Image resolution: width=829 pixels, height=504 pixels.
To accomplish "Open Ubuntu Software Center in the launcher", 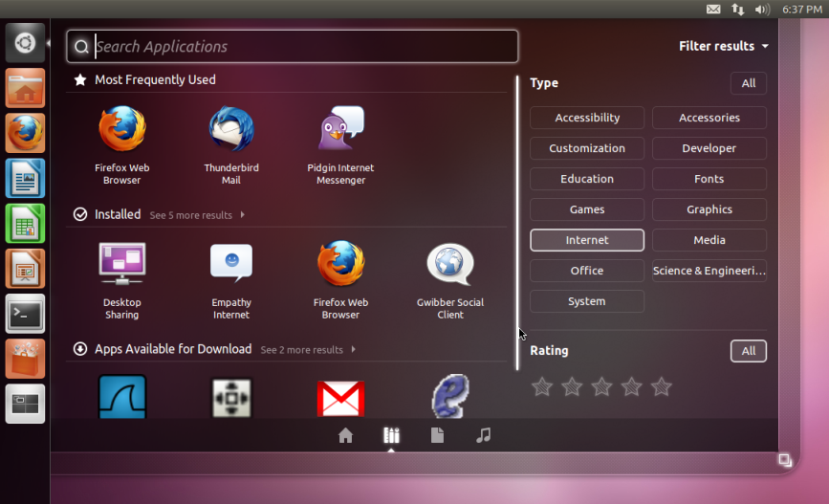I will pyautogui.click(x=25, y=359).
